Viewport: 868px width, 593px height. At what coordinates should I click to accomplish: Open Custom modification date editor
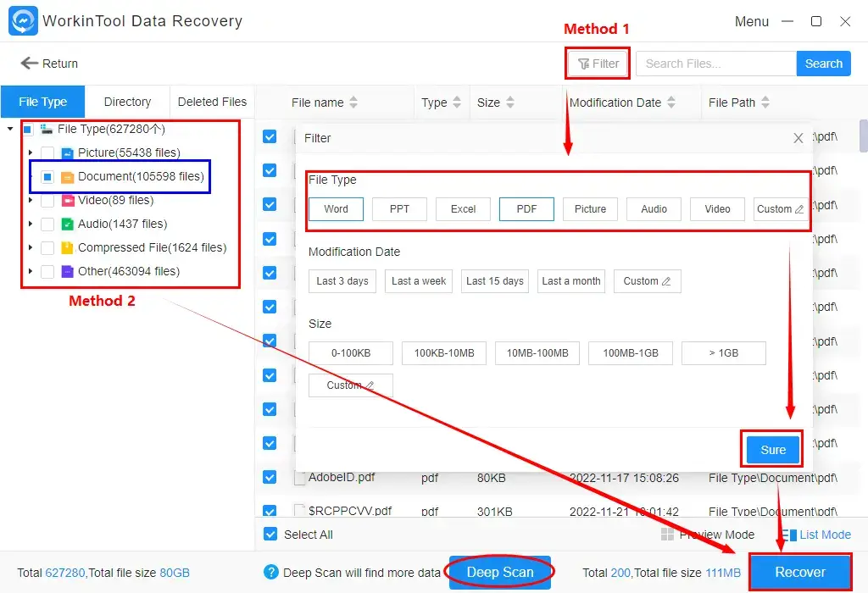point(647,281)
